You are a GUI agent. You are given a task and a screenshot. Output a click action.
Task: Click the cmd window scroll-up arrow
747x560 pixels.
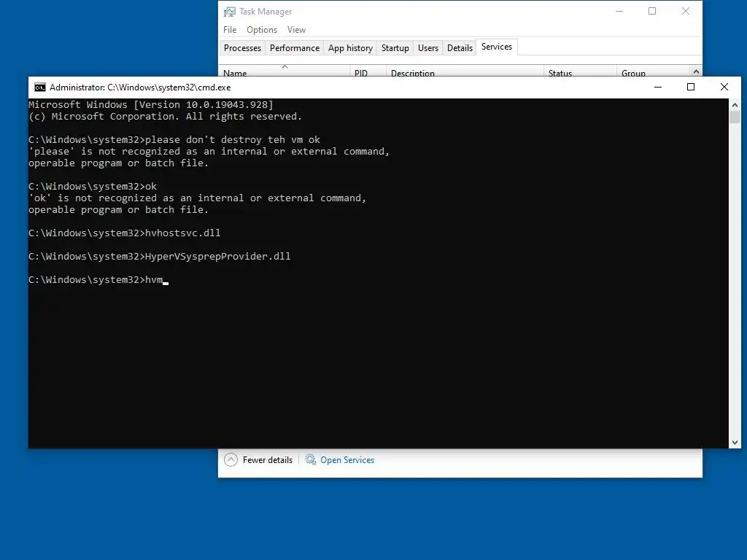(735, 105)
